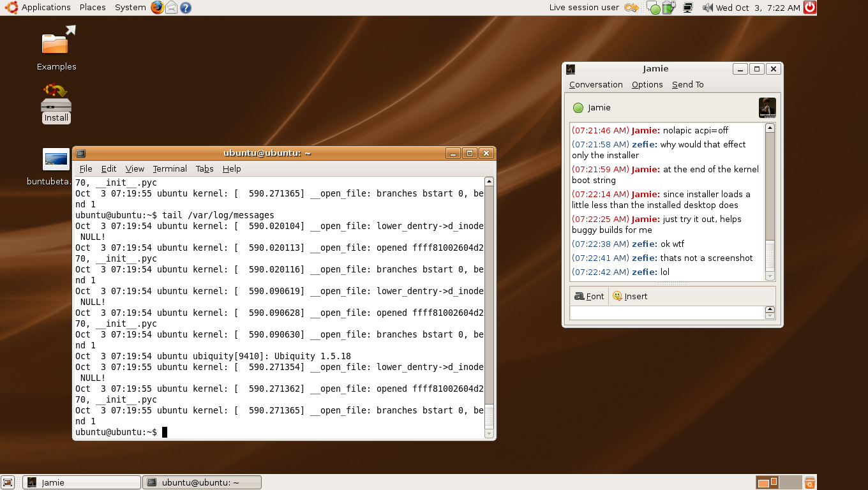
Task: Open the Send To menu
Action: (687, 84)
